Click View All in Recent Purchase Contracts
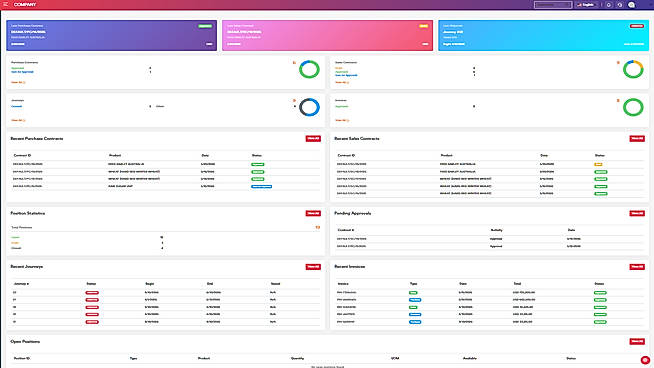654x368 pixels. click(313, 139)
